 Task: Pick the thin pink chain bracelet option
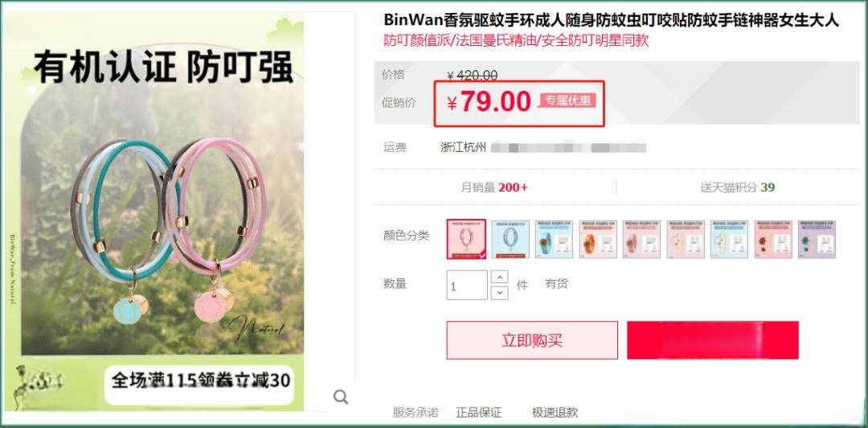point(686,239)
